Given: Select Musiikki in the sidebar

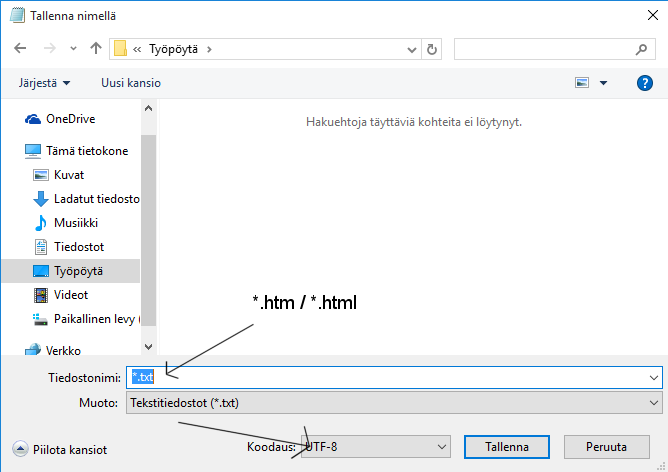Looking at the screenshot, I should (x=78, y=223).
